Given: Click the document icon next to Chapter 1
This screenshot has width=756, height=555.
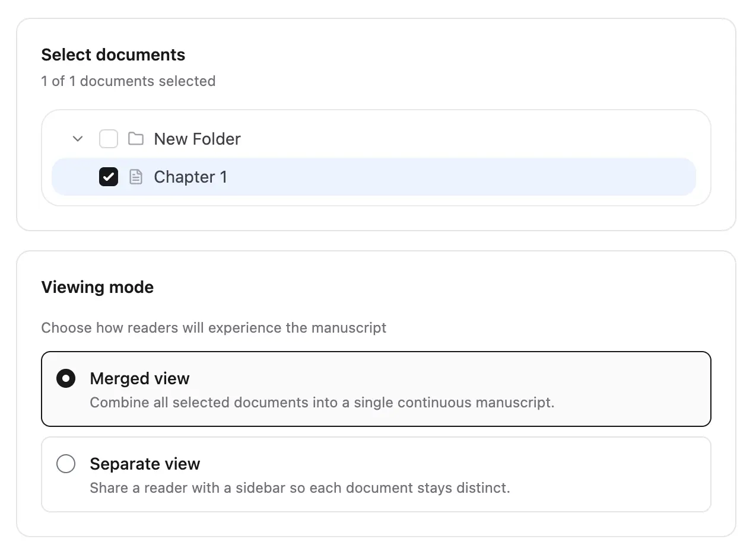Looking at the screenshot, I should tap(136, 177).
